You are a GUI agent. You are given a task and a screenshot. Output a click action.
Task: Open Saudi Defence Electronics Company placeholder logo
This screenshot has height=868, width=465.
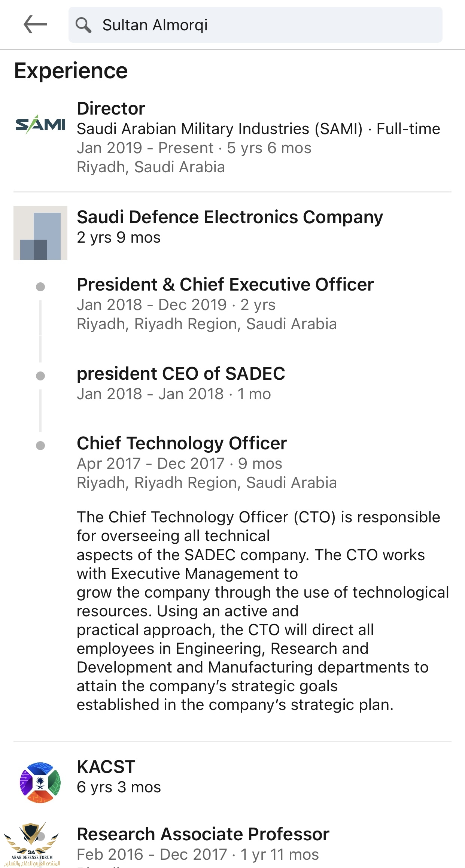40,233
